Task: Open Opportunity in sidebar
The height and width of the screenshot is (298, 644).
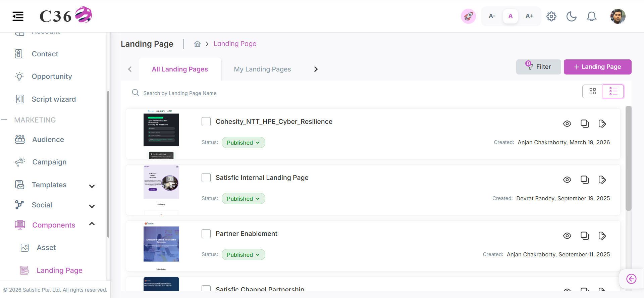Action: click(x=52, y=77)
